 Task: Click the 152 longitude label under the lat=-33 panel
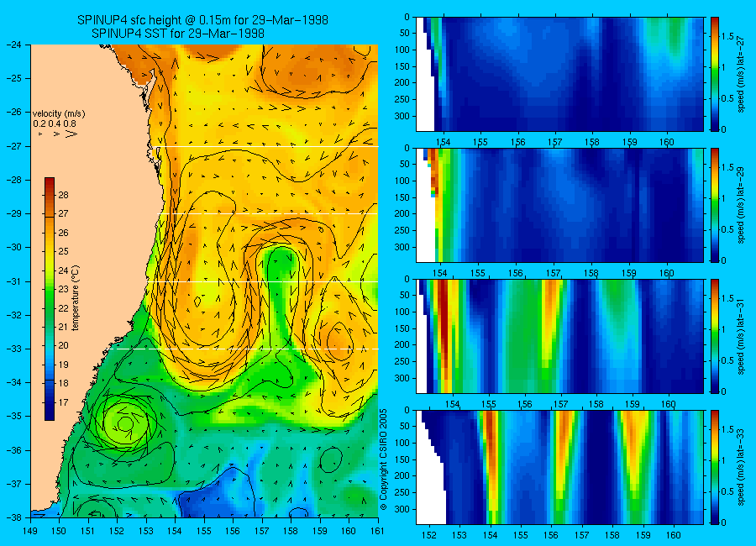pos(428,535)
